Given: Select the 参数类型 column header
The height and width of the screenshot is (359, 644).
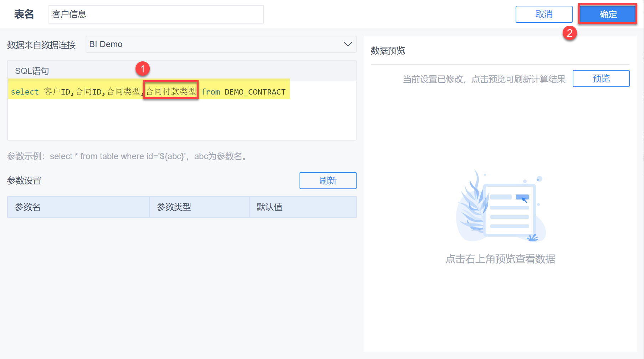Looking at the screenshot, I should click(199, 207).
